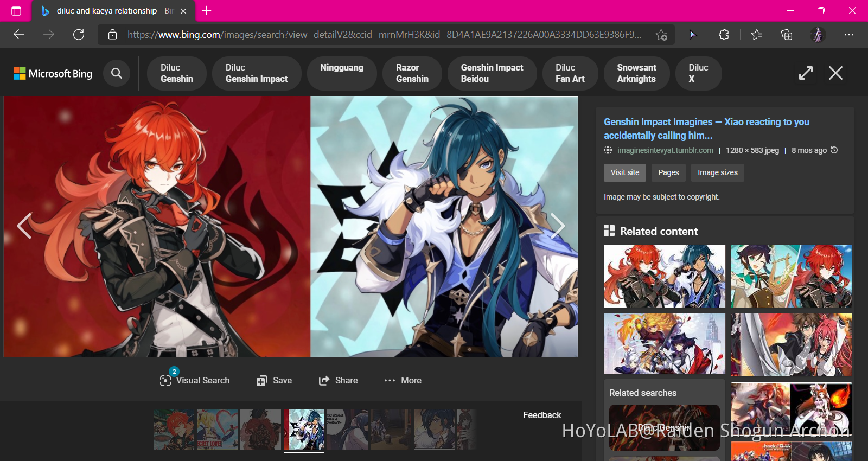The image size is (868, 461).
Task: Expand image to full screen view
Action: pyautogui.click(x=806, y=73)
